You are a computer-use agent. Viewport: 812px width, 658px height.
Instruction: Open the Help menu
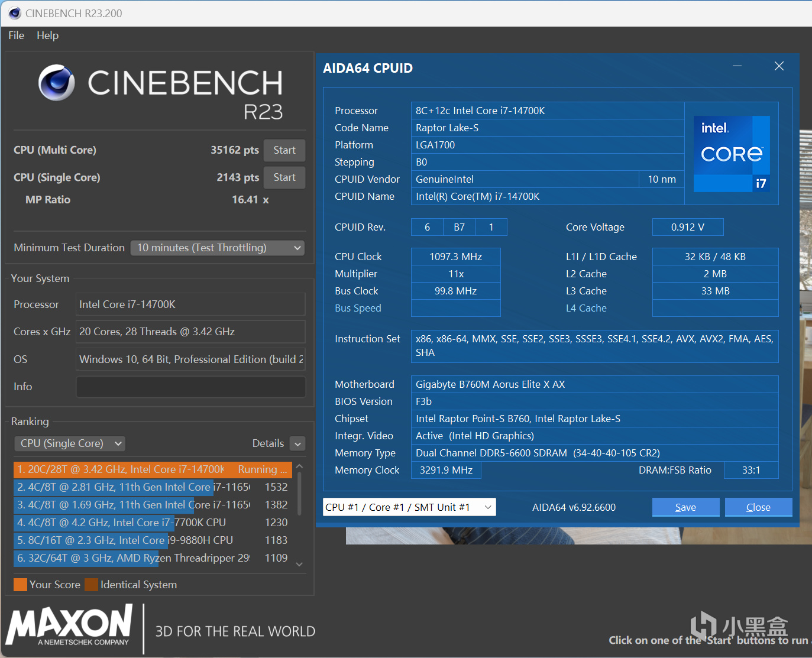tap(47, 35)
